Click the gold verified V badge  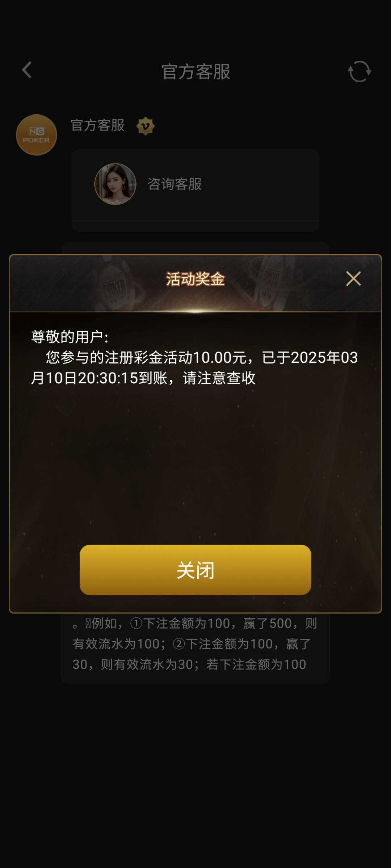pos(146,126)
